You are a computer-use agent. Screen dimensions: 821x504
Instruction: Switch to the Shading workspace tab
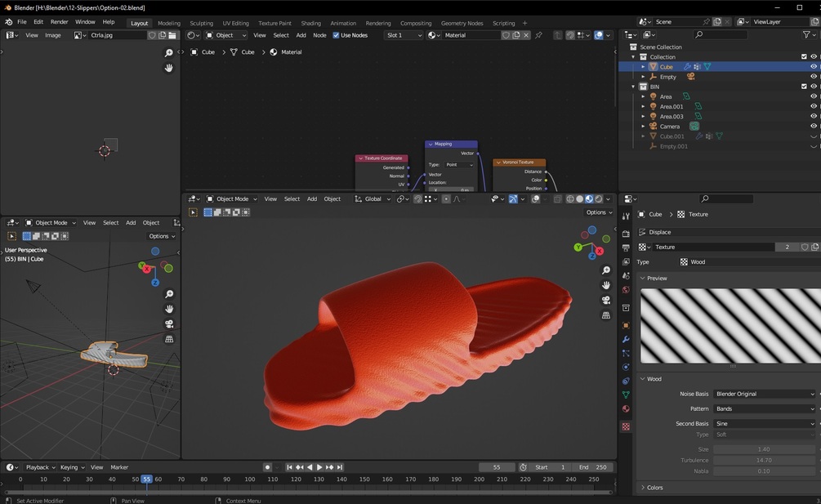coord(310,23)
